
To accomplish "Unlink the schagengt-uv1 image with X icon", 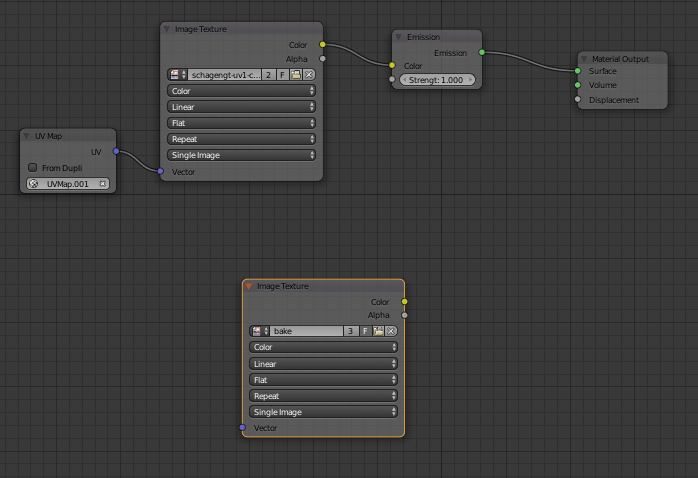I will point(309,75).
